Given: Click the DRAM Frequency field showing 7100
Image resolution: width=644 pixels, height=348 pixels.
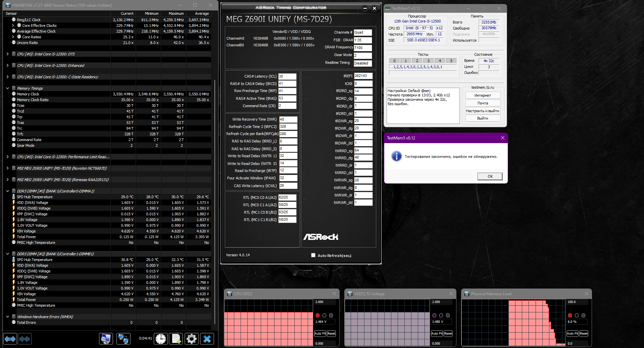Looking at the screenshot, I should tap(363, 48).
